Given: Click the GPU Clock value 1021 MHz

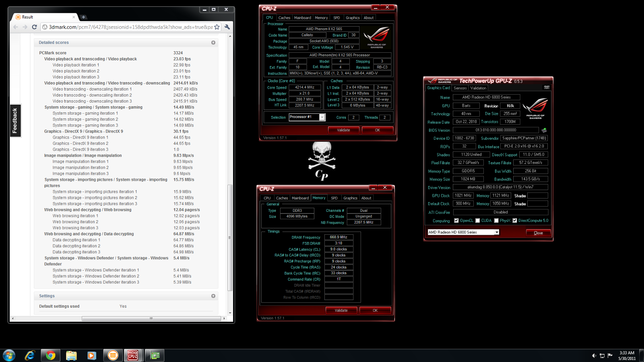Looking at the screenshot, I should click(x=463, y=196).
